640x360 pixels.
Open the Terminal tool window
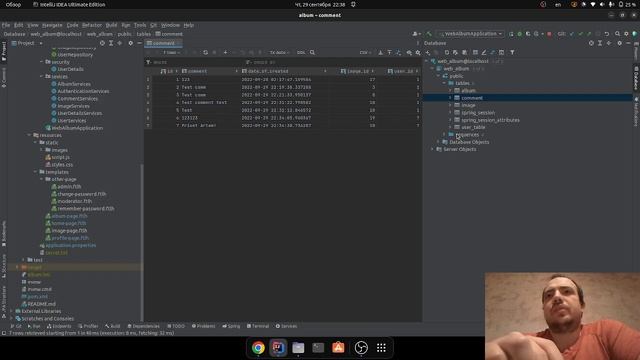tap(258, 326)
